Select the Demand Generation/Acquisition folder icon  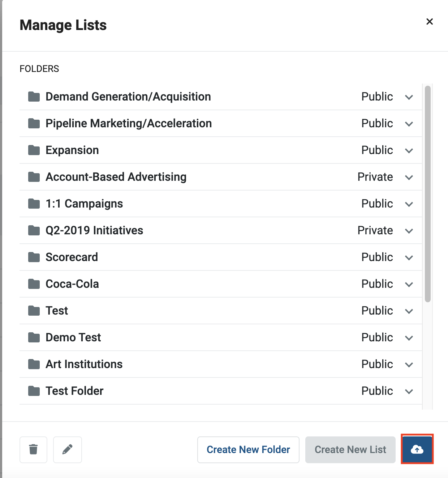[x=34, y=97]
